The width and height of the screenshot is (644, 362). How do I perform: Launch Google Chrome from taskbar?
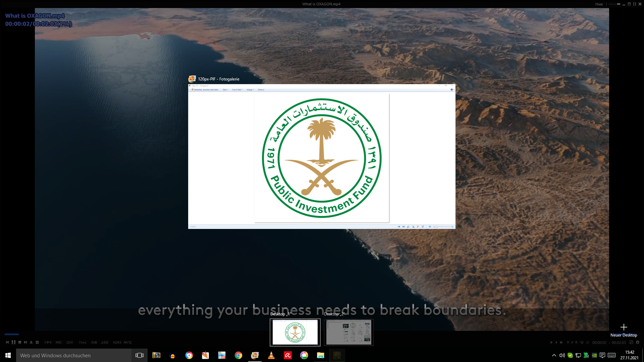tap(238, 355)
